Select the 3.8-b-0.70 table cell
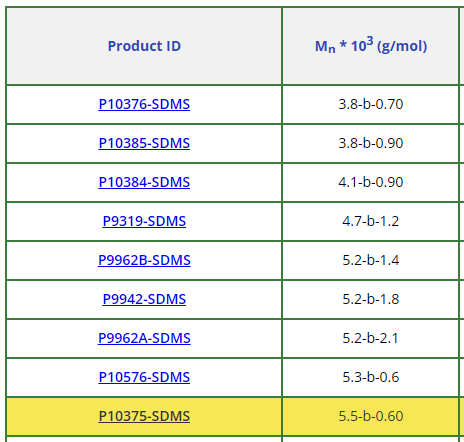Viewport: 464px width, 442px height. click(x=371, y=104)
